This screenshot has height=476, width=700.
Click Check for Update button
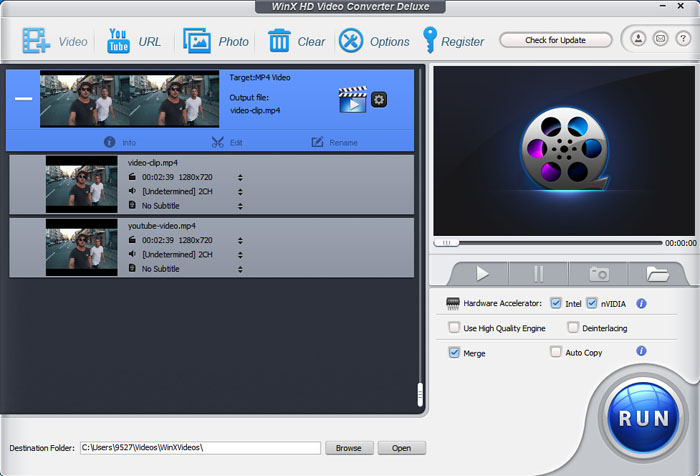click(555, 40)
